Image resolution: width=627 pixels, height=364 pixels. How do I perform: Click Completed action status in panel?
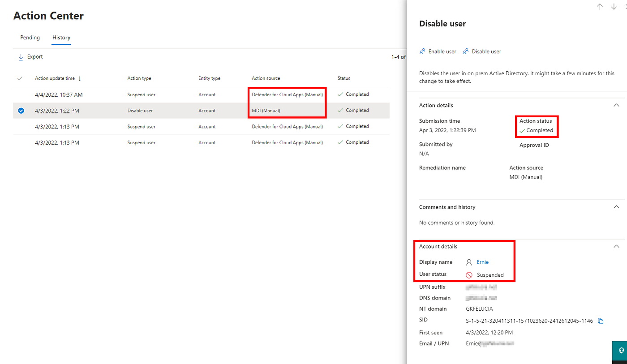536,130
